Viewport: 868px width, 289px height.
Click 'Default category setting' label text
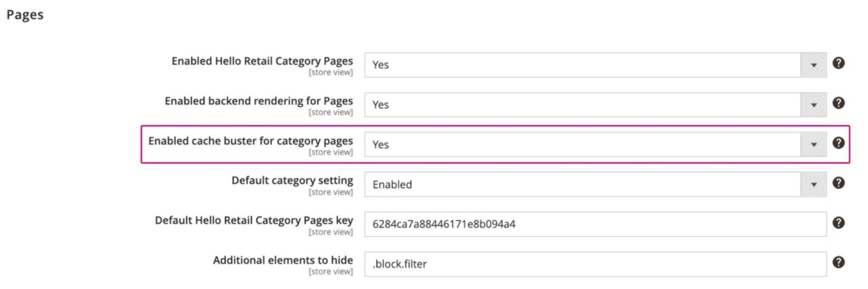pos(292,180)
